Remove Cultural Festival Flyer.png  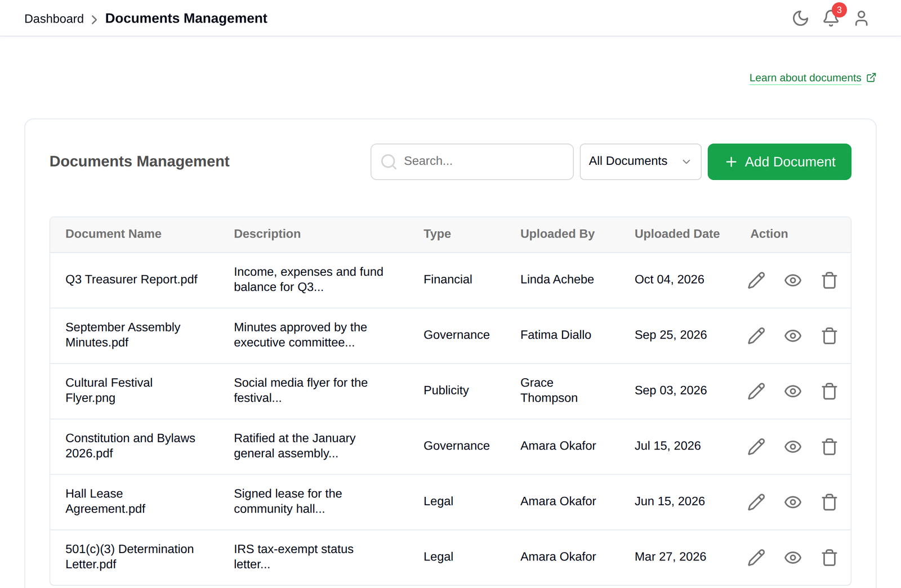(x=829, y=391)
